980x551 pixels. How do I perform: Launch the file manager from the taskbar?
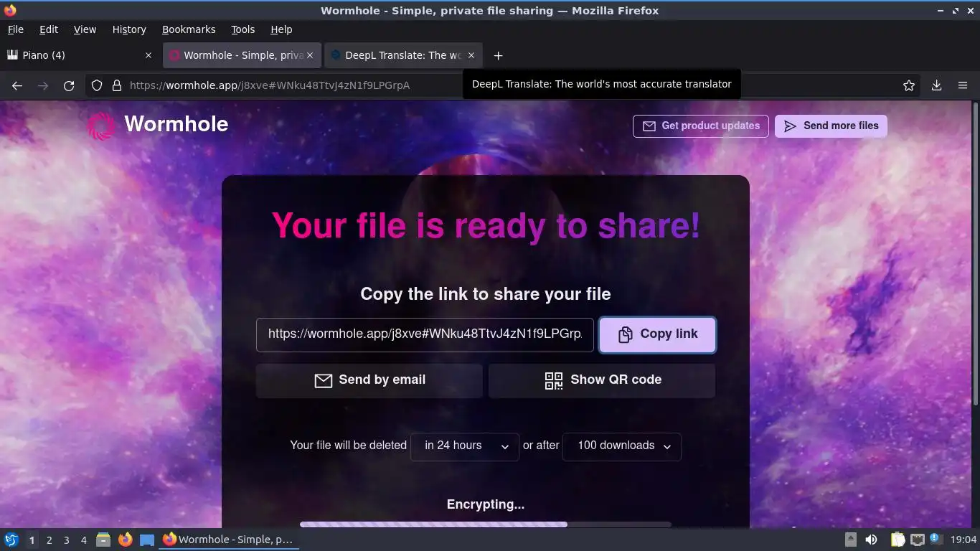103,540
